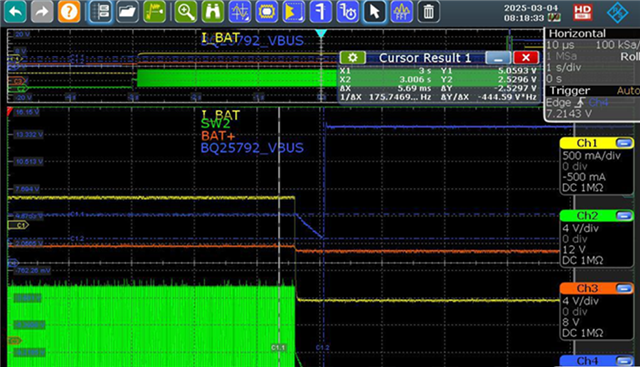This screenshot has height=367, width=640.
Task: Select the Zoom magnifier tool
Action: (x=186, y=11)
